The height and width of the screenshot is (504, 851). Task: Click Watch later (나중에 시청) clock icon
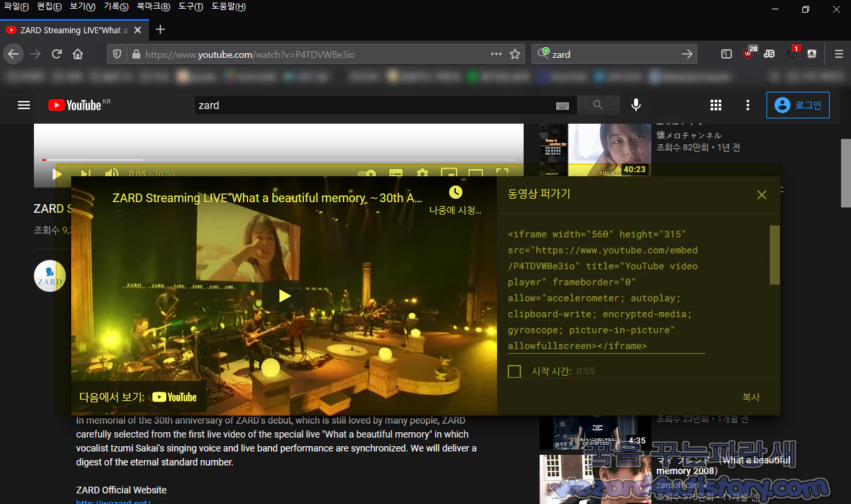455,193
